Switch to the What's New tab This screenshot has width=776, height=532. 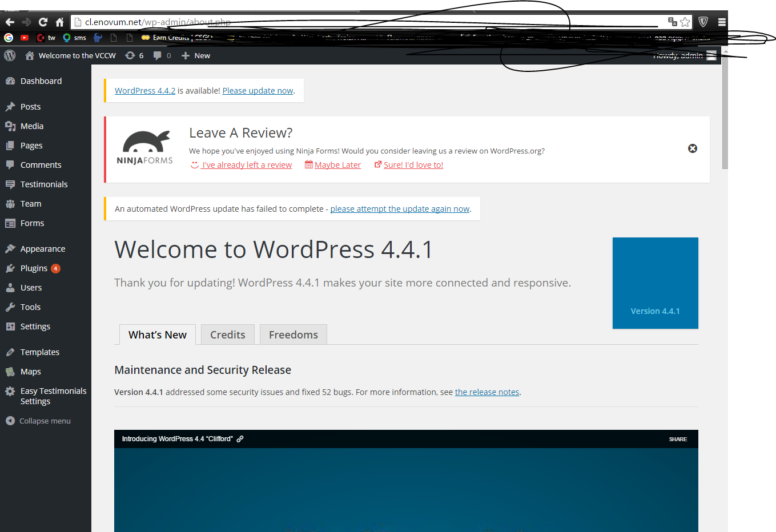coord(158,334)
